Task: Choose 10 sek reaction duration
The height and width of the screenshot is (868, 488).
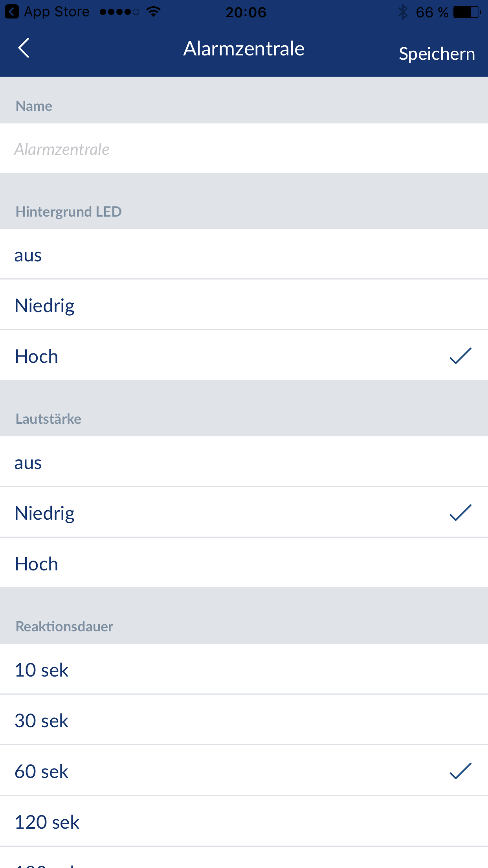Action: pyautogui.click(x=244, y=669)
